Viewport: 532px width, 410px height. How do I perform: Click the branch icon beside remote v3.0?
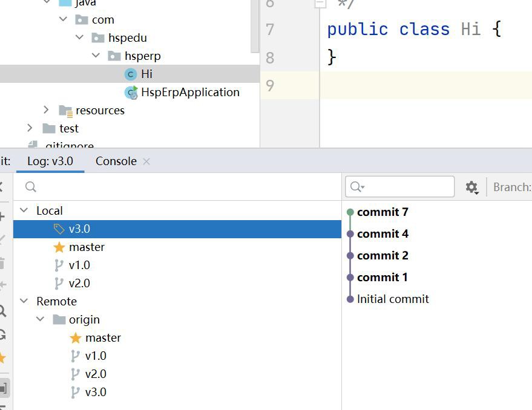click(75, 392)
